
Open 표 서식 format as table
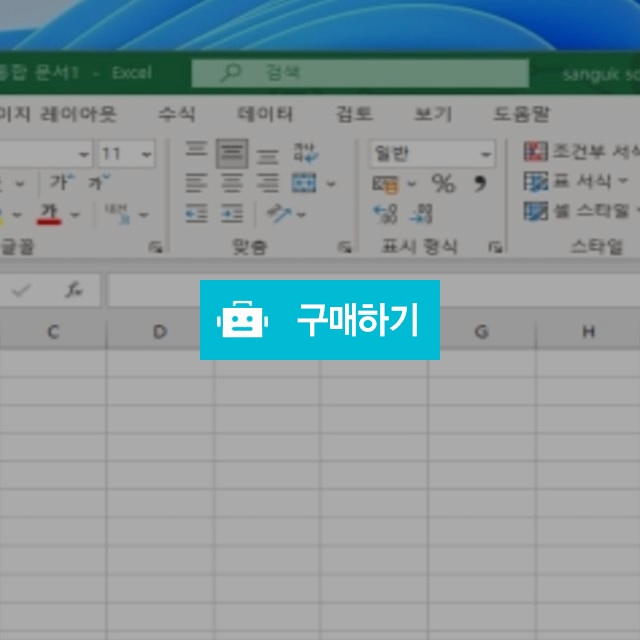576,181
